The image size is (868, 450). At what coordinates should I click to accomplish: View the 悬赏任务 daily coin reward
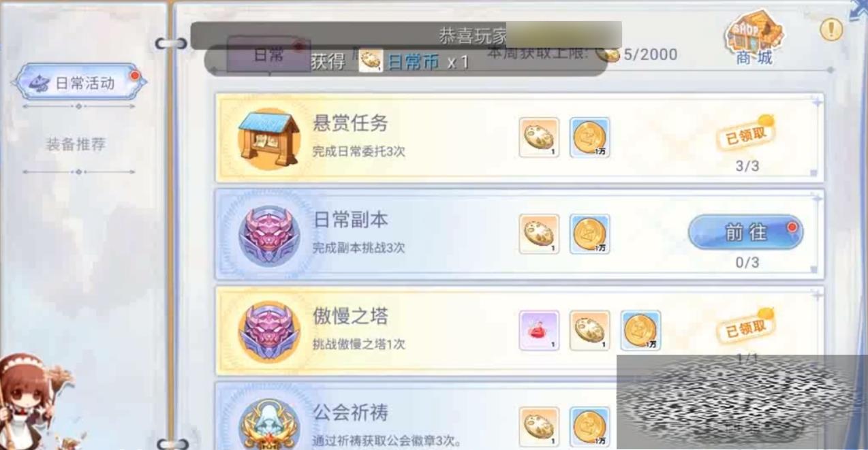click(x=539, y=138)
